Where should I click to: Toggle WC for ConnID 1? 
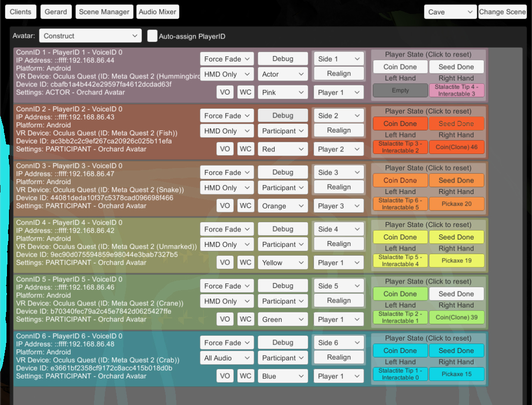click(x=246, y=92)
